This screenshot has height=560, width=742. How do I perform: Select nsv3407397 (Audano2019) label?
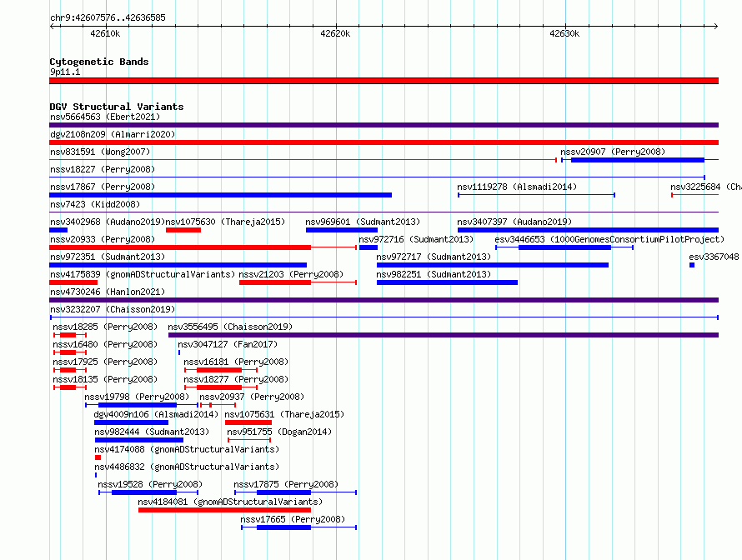coord(514,222)
